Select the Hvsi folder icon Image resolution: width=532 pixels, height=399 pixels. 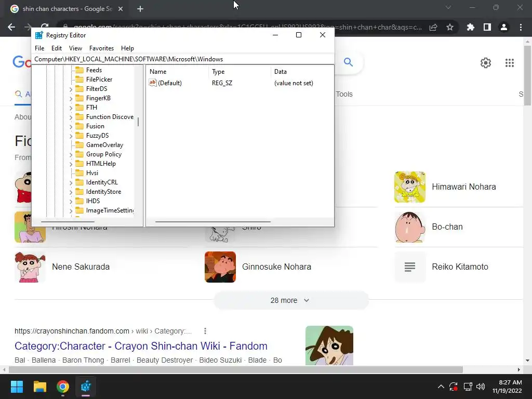pos(79,173)
